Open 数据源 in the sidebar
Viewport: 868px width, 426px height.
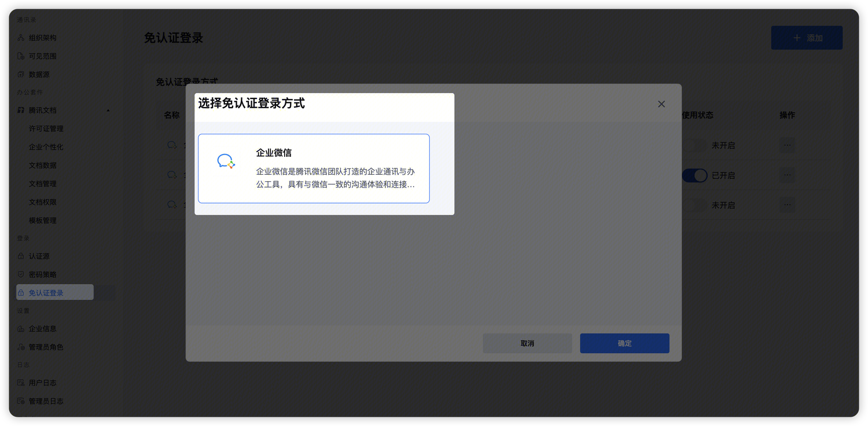[39, 75]
